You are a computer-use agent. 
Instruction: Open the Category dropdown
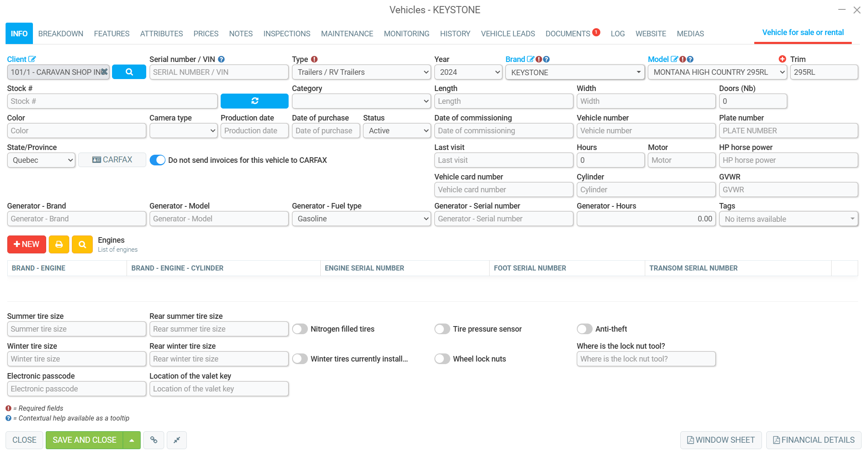click(361, 101)
